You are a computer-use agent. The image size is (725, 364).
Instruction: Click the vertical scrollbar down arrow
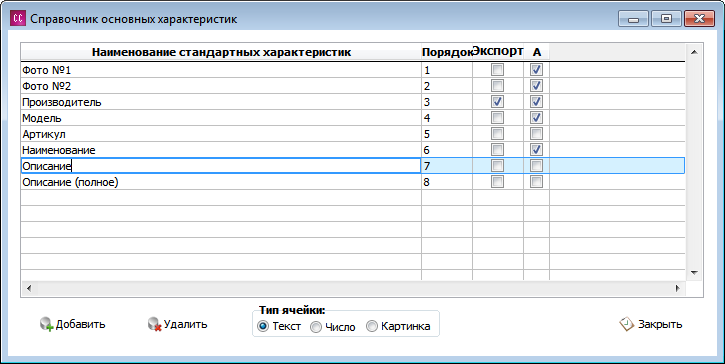coord(694,273)
